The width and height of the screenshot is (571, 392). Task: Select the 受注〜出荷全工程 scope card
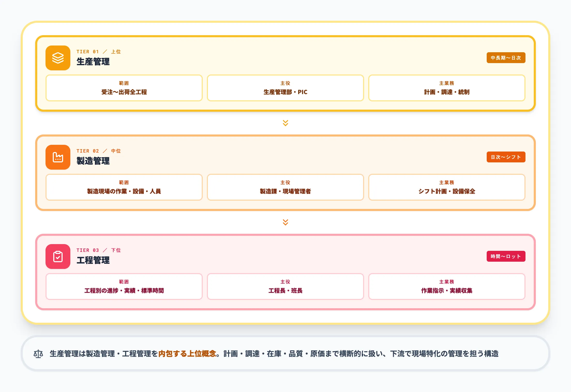124,88
